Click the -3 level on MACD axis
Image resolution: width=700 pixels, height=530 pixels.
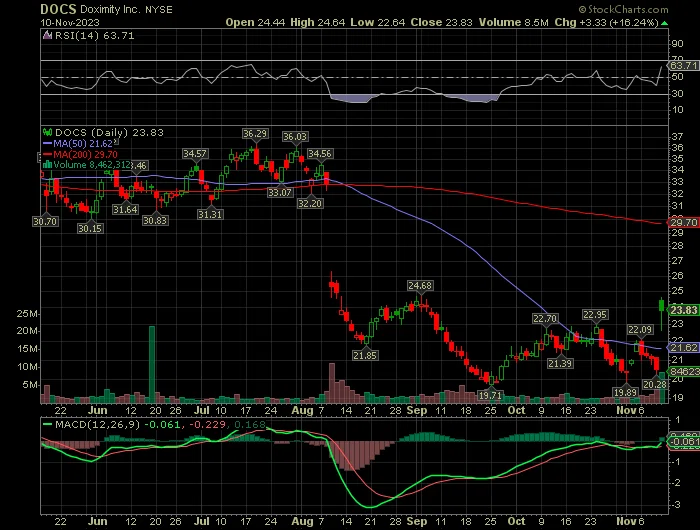tap(677, 505)
